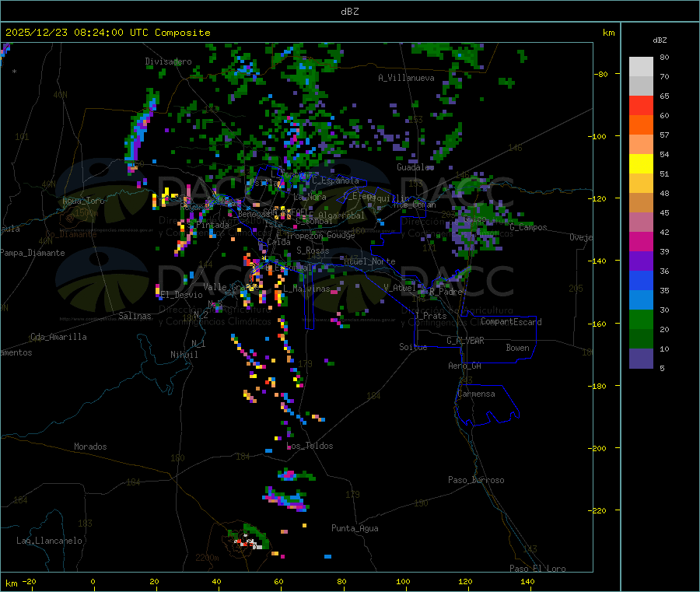
Task: Click the blue 35-36 dBZ legend swatch
Action: pyautogui.click(x=641, y=280)
